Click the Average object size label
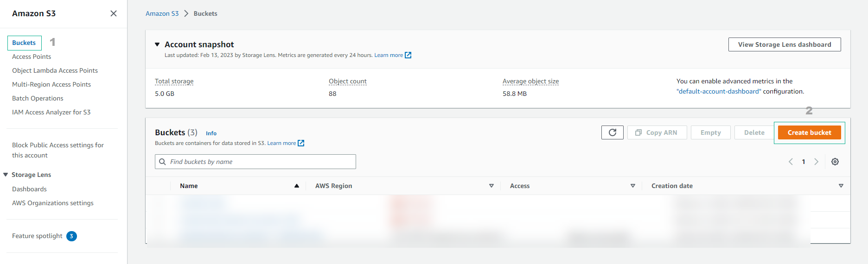The image size is (868, 264). 531,81
